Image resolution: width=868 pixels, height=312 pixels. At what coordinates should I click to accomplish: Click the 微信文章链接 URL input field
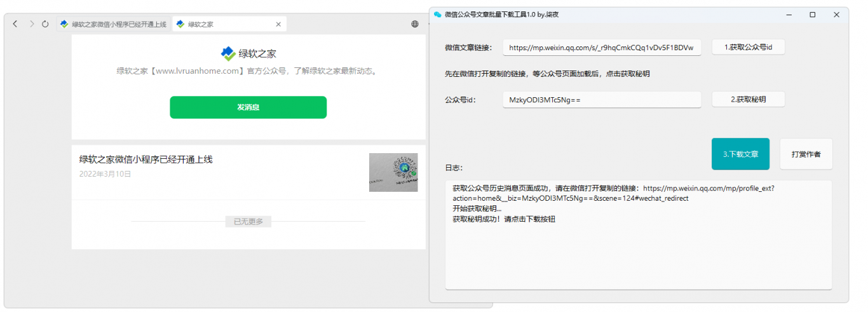(602, 48)
